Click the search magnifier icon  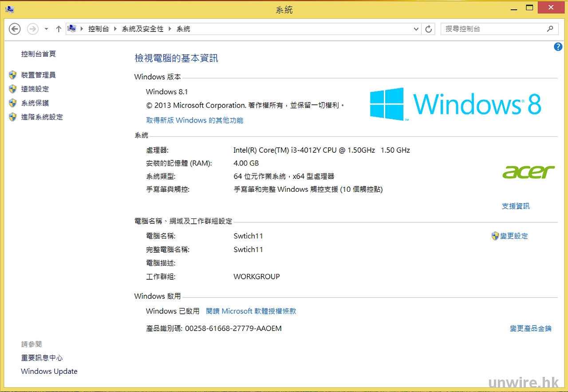coord(550,29)
